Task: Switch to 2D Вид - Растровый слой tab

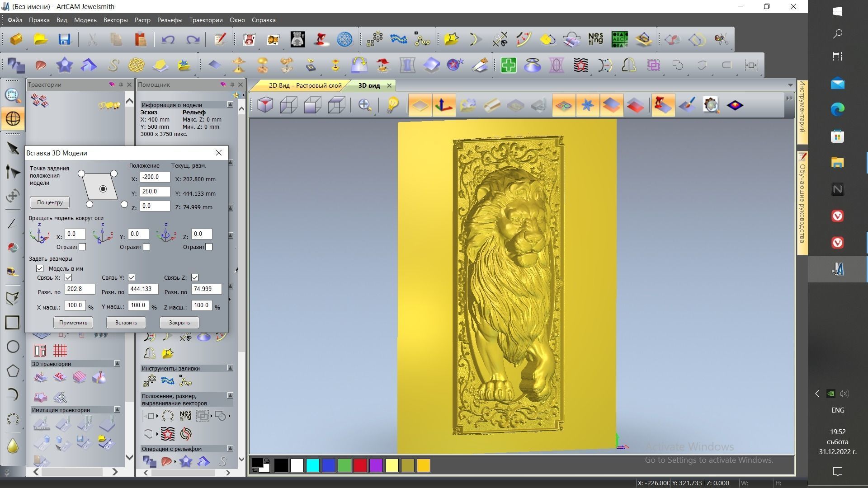Action: click(305, 85)
